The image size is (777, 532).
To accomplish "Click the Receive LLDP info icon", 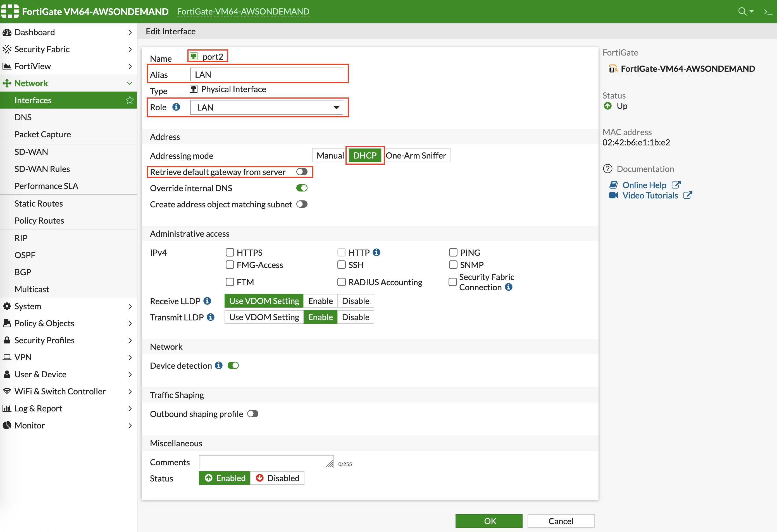I will coord(207,301).
